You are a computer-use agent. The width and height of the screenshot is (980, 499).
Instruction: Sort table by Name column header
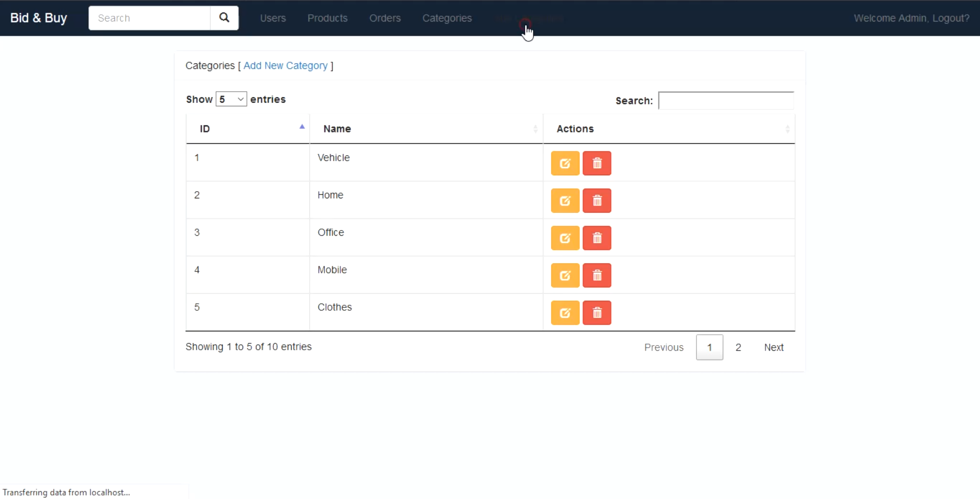click(426, 129)
